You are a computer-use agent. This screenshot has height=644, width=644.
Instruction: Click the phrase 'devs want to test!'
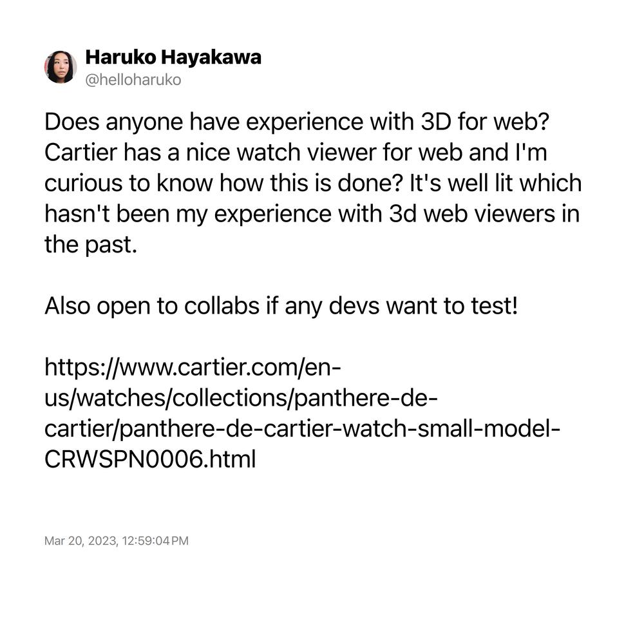coord(424,305)
